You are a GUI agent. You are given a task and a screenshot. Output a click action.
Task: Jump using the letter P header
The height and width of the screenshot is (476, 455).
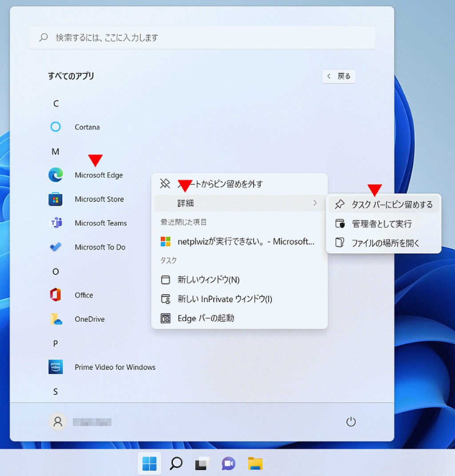click(55, 344)
